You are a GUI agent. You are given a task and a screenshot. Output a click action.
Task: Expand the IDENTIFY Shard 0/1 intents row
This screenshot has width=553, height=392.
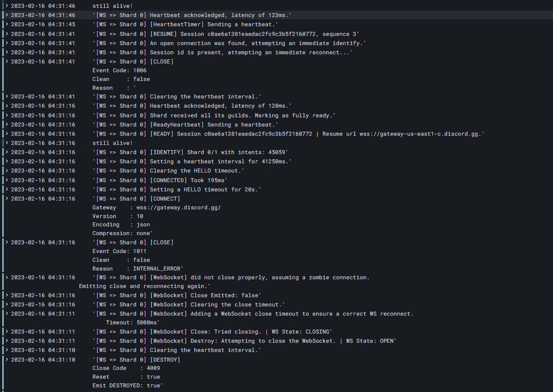[7, 152]
